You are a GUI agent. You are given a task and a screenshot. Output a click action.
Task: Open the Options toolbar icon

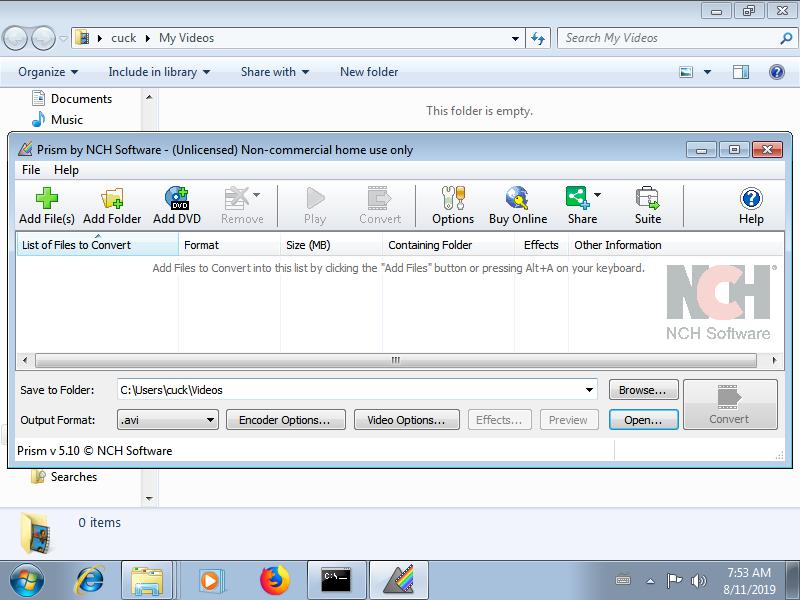453,205
